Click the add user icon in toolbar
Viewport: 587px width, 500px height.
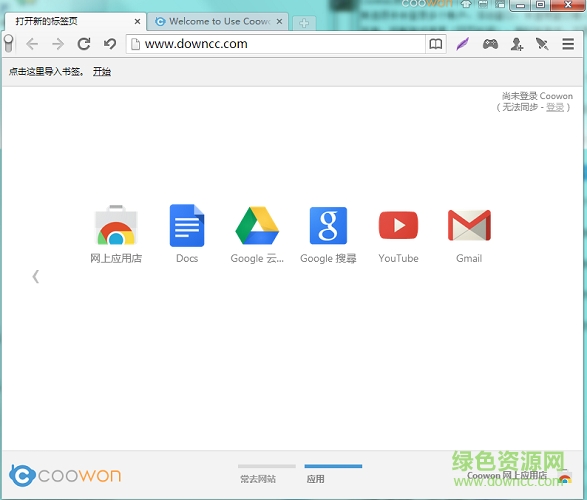(x=517, y=44)
